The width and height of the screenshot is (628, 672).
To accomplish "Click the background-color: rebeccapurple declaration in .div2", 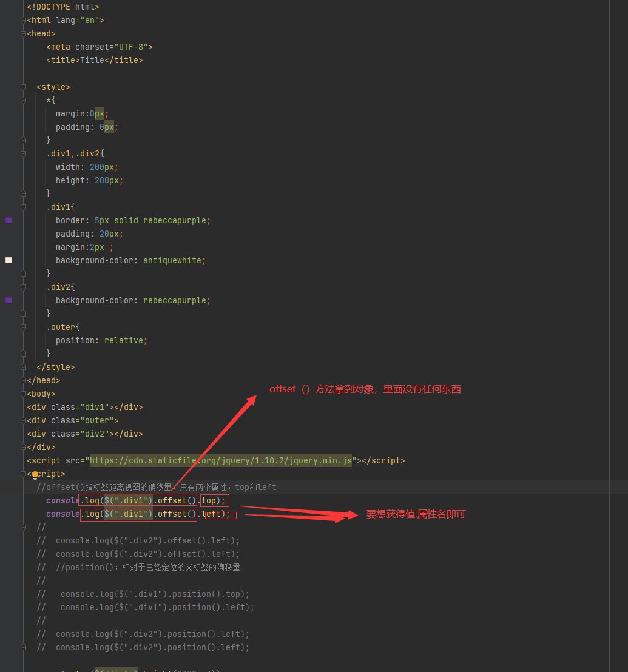I will [x=133, y=300].
